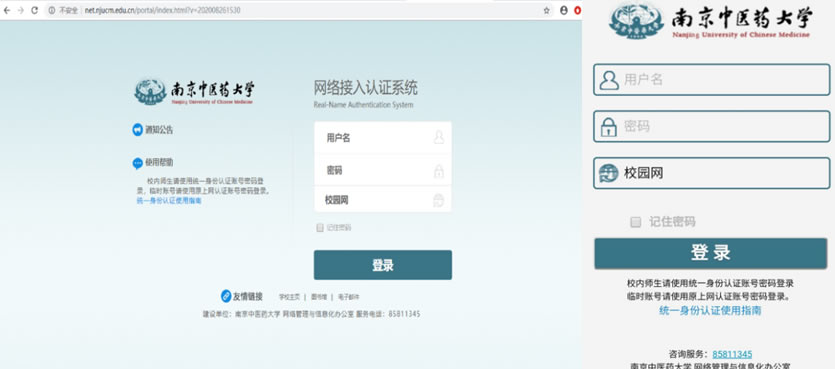Image resolution: width=835 pixels, height=369 pixels.
Task: Click the blue 使用帮助 chat bubble icon
Action: click(137, 163)
